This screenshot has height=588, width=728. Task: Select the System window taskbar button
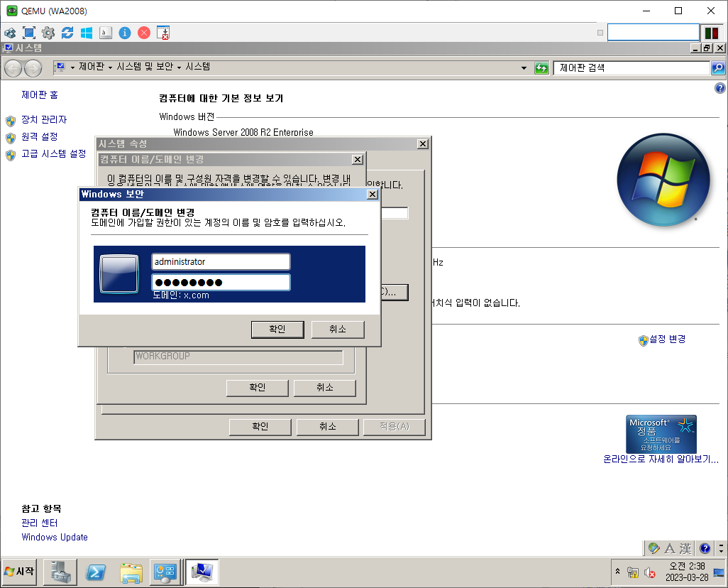[202, 572]
